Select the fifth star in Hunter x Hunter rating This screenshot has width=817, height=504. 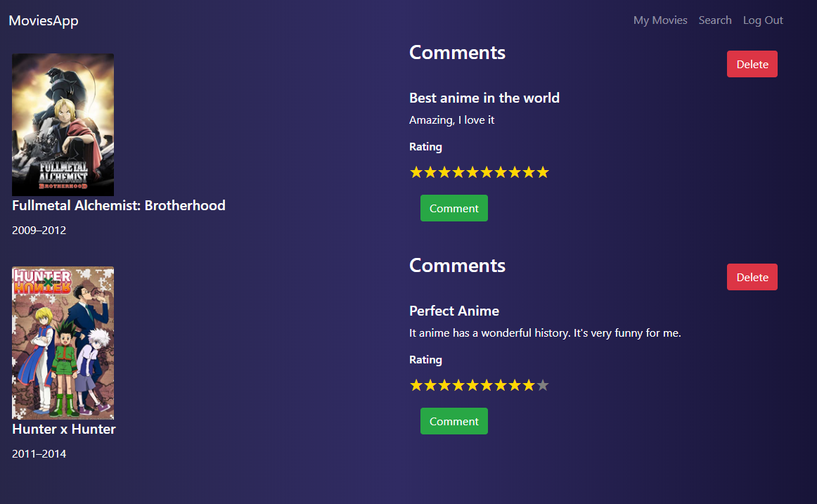[x=472, y=385]
